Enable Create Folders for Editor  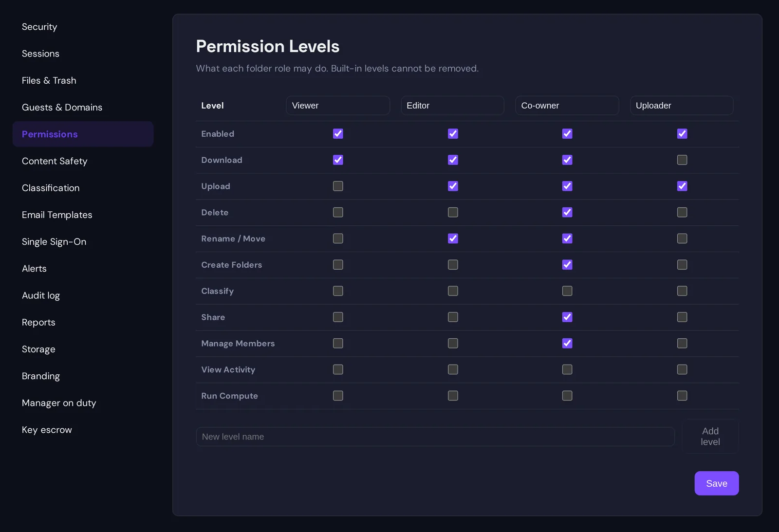coord(453,265)
